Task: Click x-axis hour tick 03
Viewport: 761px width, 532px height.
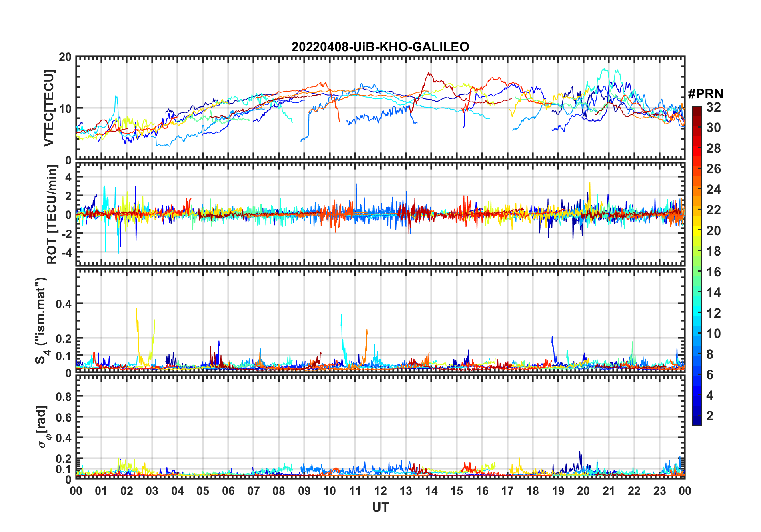Action: [x=152, y=491]
